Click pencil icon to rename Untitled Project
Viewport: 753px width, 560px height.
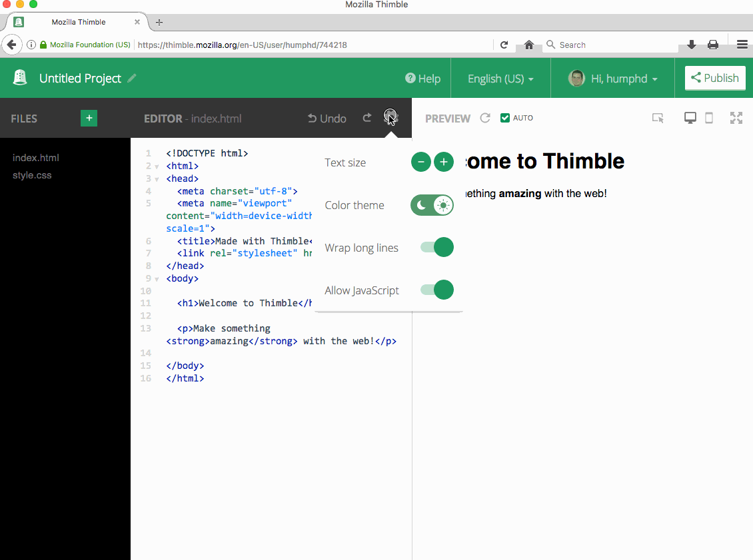pyautogui.click(x=132, y=79)
